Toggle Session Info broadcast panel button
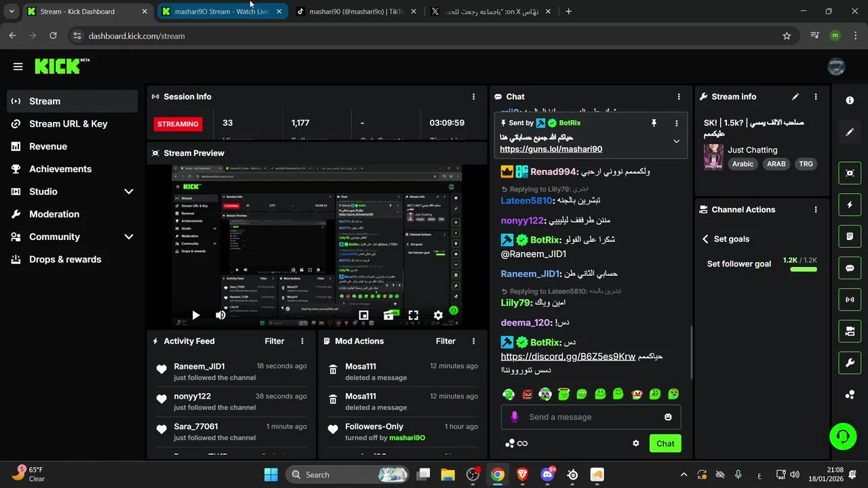Viewport: 868px width, 488px height. click(x=850, y=300)
